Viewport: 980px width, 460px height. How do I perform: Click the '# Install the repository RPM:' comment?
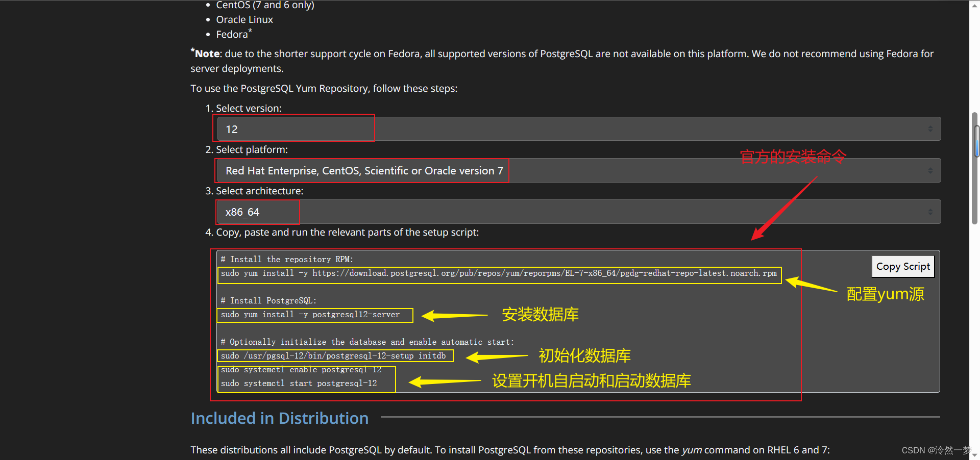click(287, 260)
